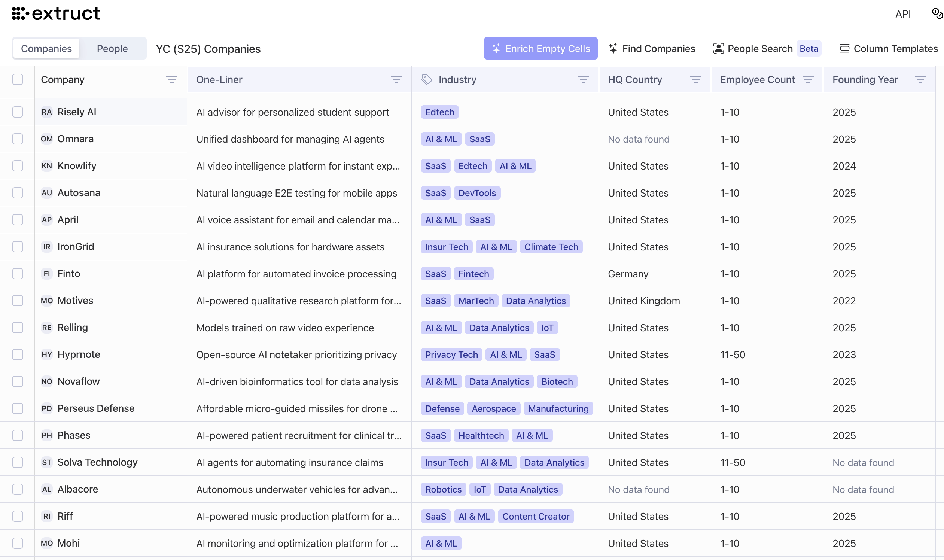This screenshot has width=944, height=560.
Task: Check the Finto row checkbox
Action: click(x=18, y=274)
